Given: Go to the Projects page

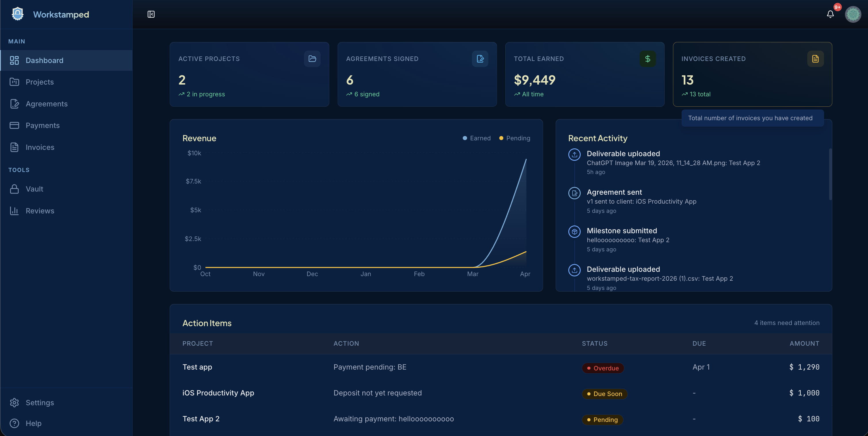Looking at the screenshot, I should point(39,82).
